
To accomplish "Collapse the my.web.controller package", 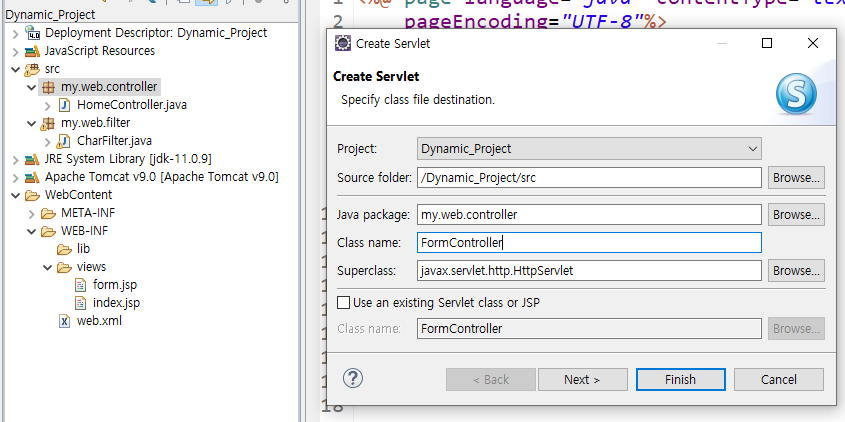I will click(x=31, y=87).
